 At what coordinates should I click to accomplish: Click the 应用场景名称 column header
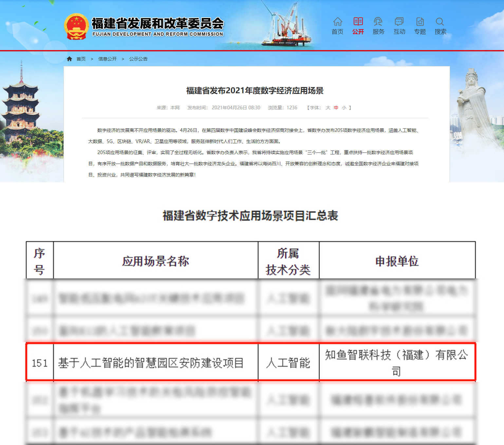(156, 261)
